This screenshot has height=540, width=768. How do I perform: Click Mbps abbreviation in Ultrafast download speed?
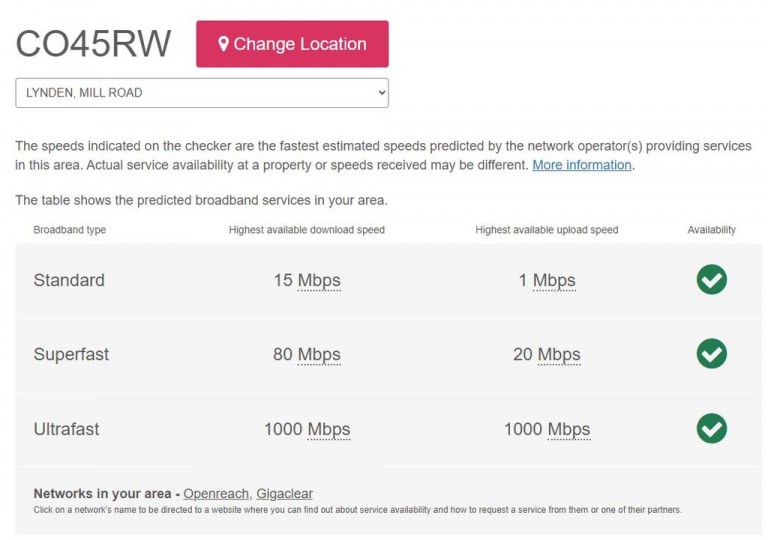329,430
